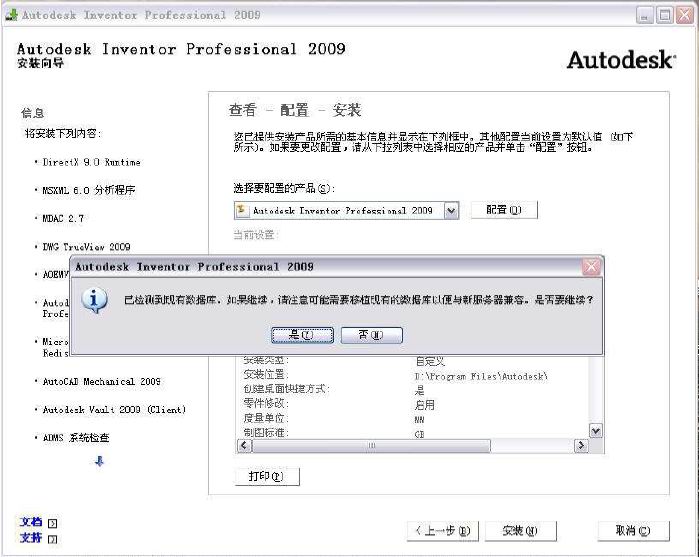Click AutoCAD Mechanical 2009 list item

[x=102, y=382]
